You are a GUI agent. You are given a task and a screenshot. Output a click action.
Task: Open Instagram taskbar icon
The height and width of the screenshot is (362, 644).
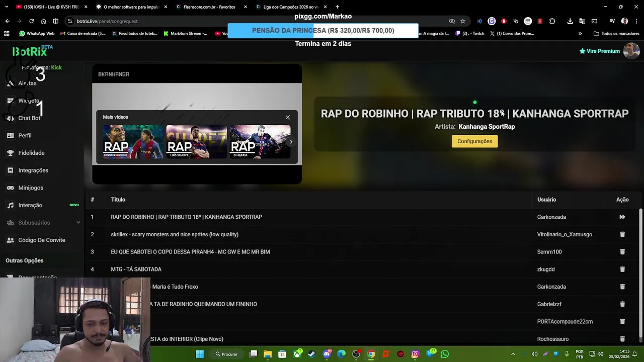[415, 354]
